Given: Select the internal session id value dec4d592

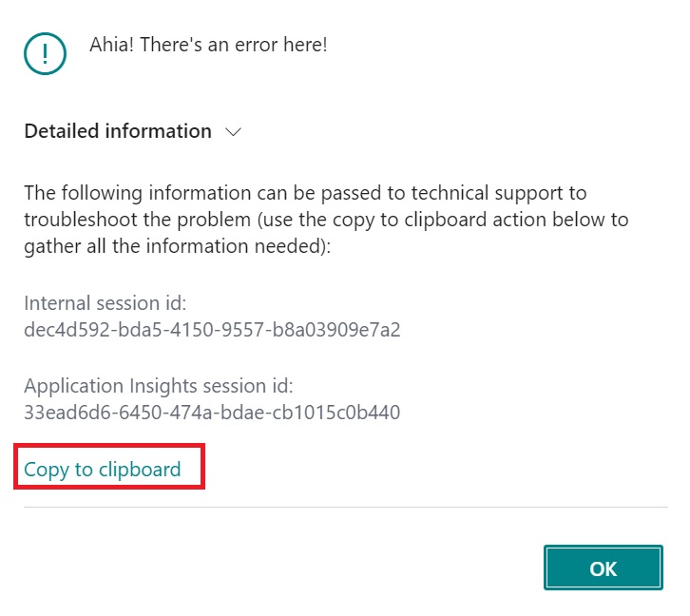Looking at the screenshot, I should pos(212,331).
